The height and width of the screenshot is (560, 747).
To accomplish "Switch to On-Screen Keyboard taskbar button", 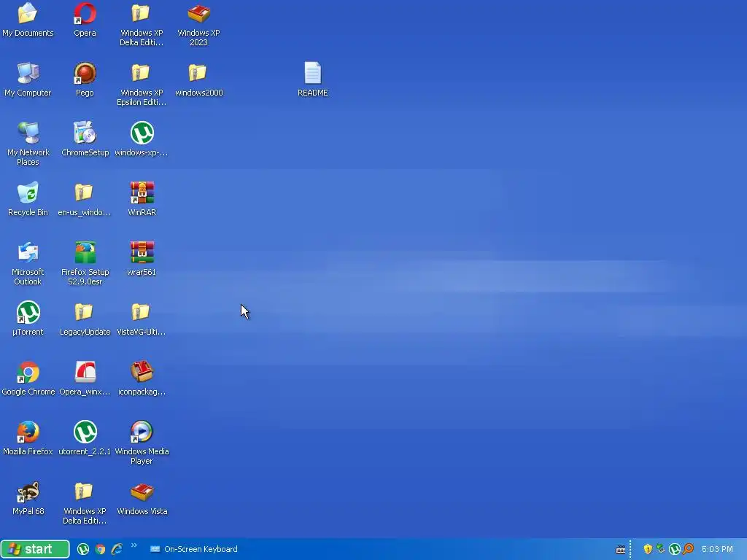I will coord(194,549).
